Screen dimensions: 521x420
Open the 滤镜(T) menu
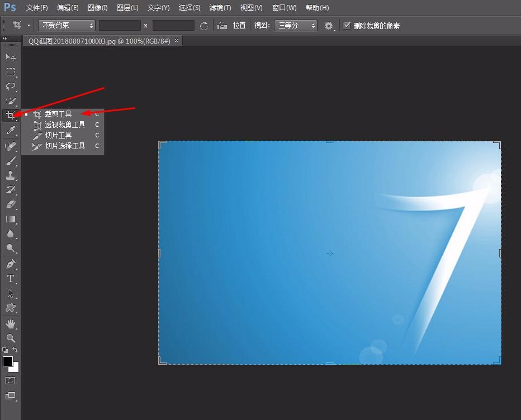(220, 8)
